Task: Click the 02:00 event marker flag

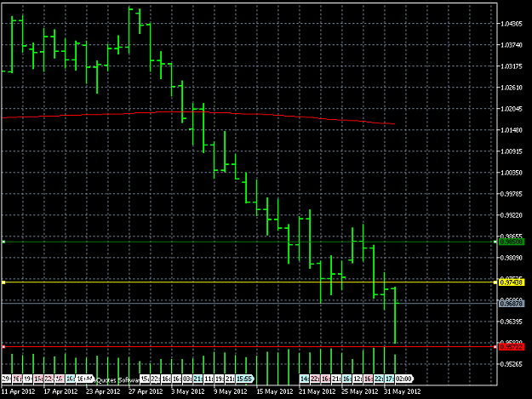Action: pos(404,379)
